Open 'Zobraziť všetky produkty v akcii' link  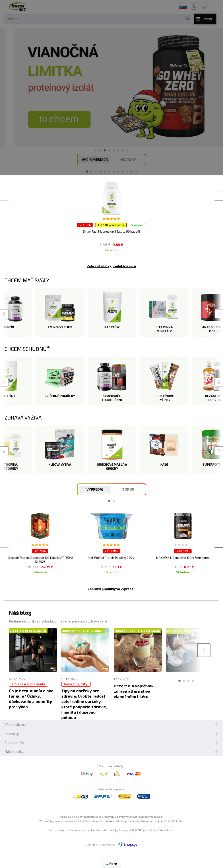point(111,266)
